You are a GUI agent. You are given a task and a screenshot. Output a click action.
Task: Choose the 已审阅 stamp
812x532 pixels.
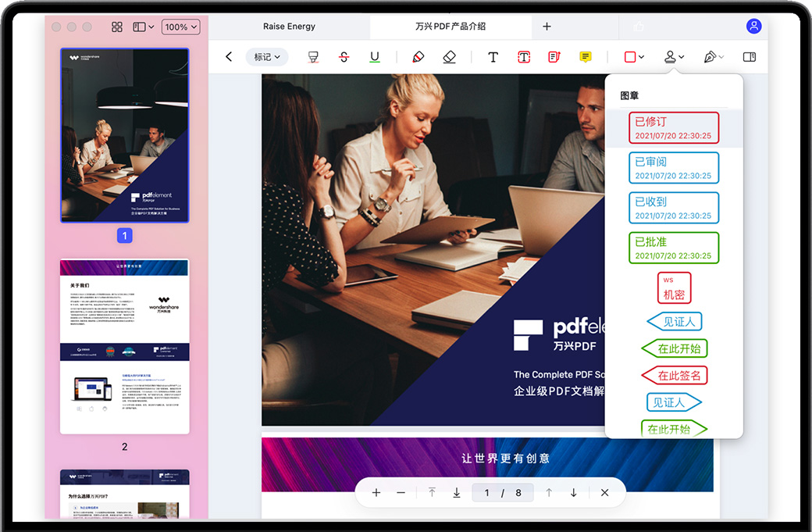coord(674,168)
